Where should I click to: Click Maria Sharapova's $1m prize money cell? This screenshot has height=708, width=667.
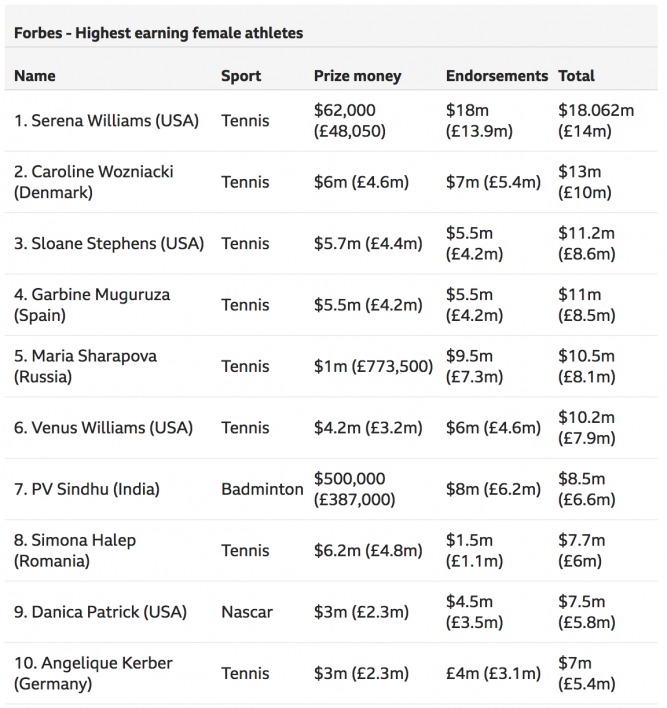[x=373, y=367]
